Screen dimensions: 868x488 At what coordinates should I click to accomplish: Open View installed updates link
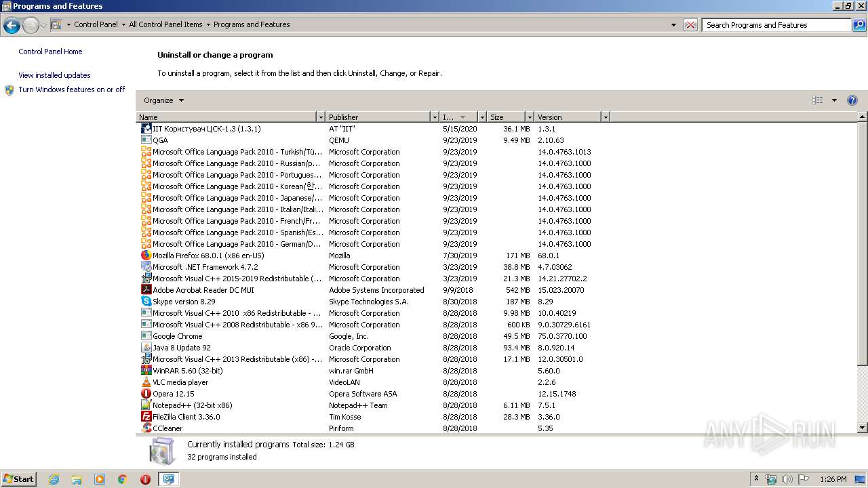54,75
